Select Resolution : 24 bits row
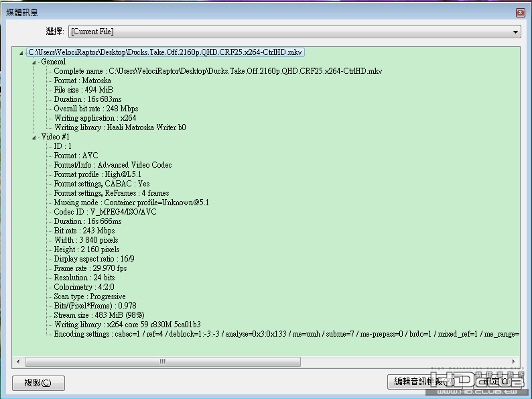This screenshot has height=399, width=532. [84, 278]
